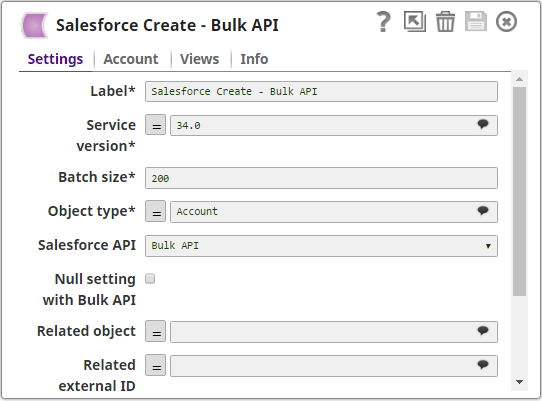Open suggestions bubble for Related external ID
Viewport: 542px width, 401px height.
point(483,364)
